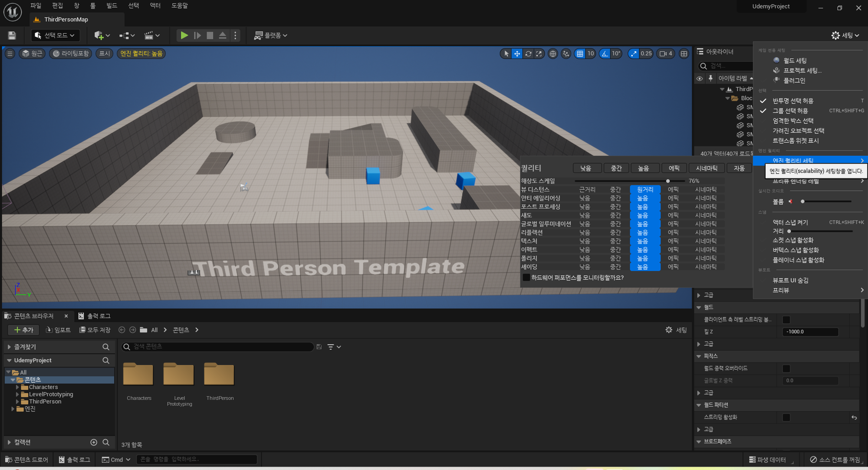Image resolution: width=868 pixels, height=470 pixels.
Task: Choose the Translate move tool
Action: point(517,53)
